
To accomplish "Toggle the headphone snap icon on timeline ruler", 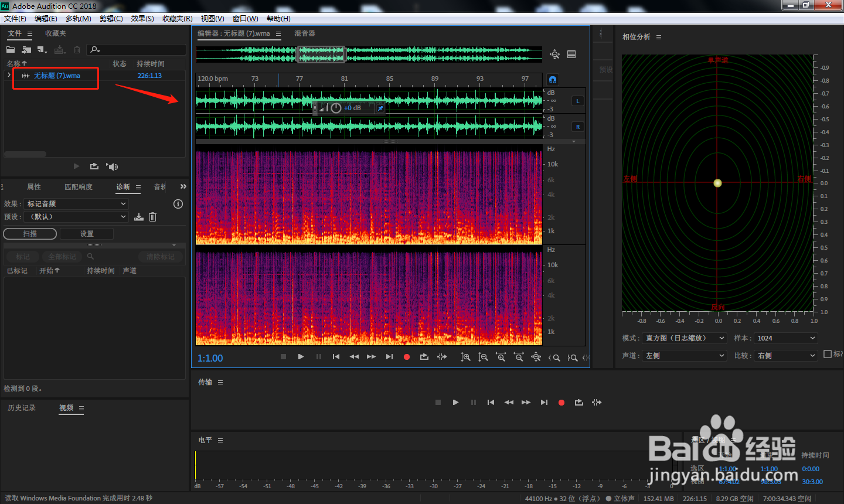I will pyautogui.click(x=552, y=79).
